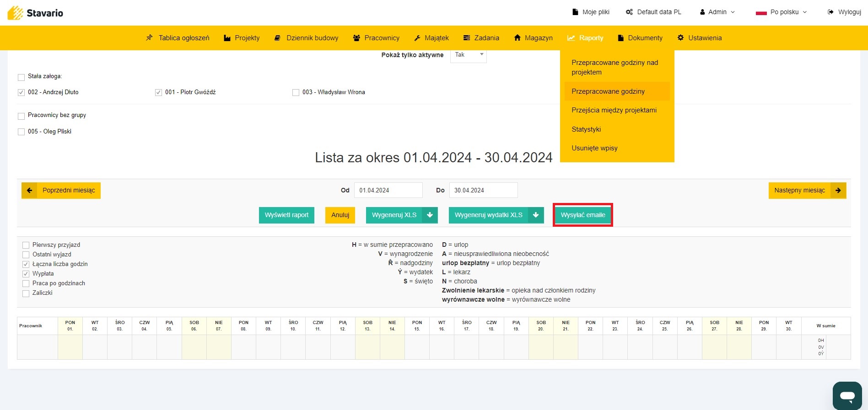The height and width of the screenshot is (410, 868).
Task: Go to Poprzedni miesiąc
Action: coord(61,191)
